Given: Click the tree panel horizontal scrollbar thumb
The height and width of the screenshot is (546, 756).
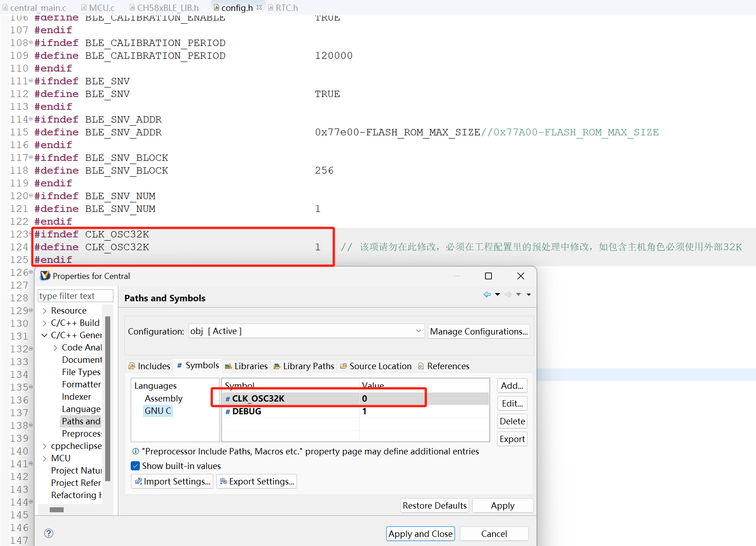Looking at the screenshot, I should [56, 510].
